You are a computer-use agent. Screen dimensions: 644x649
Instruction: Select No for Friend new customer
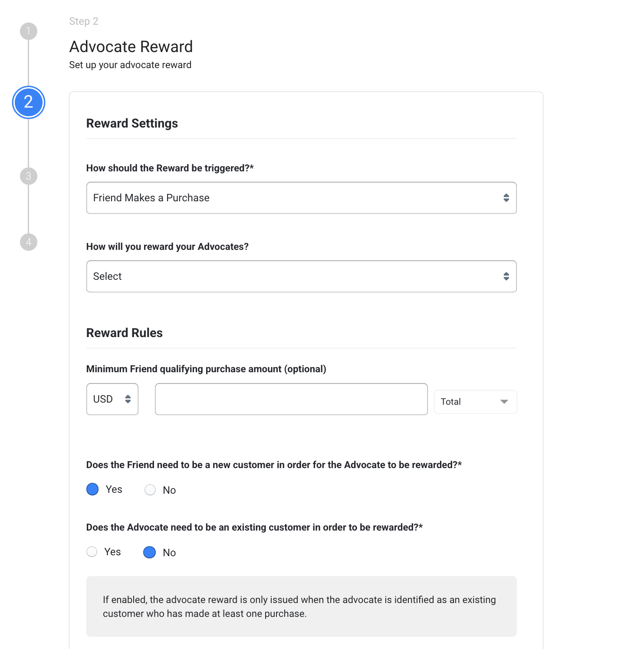click(150, 490)
